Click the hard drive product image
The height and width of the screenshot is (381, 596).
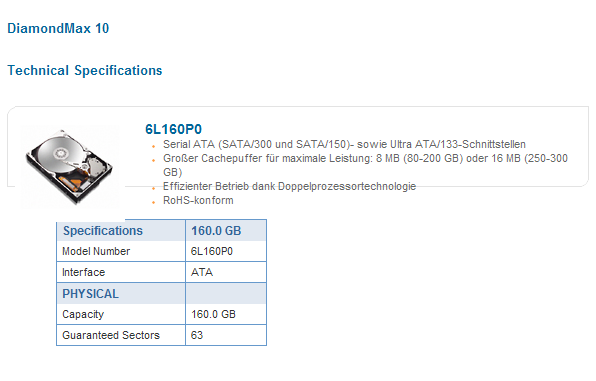click(x=70, y=167)
